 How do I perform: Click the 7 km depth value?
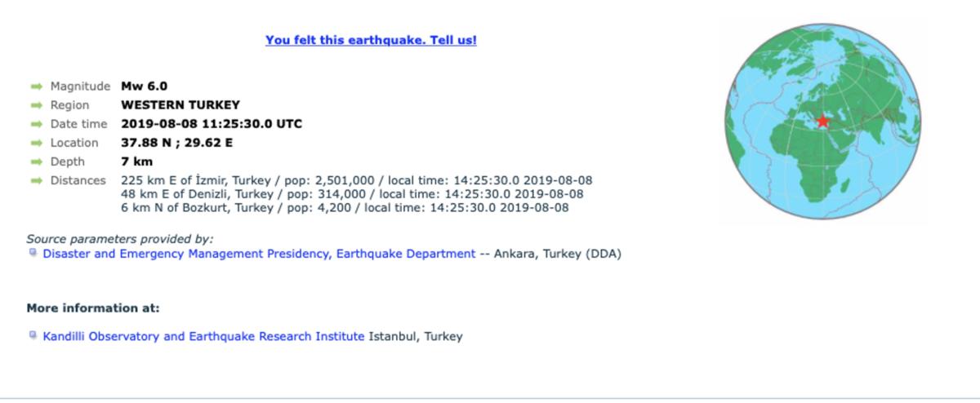137,162
